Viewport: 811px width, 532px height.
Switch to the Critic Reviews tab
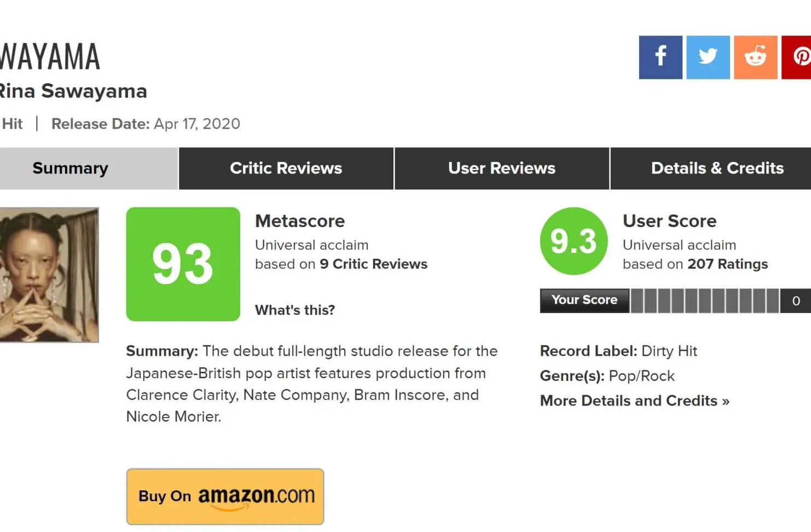click(286, 168)
